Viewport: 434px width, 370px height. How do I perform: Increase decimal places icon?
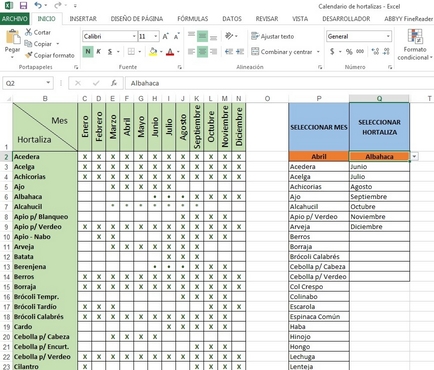point(375,52)
